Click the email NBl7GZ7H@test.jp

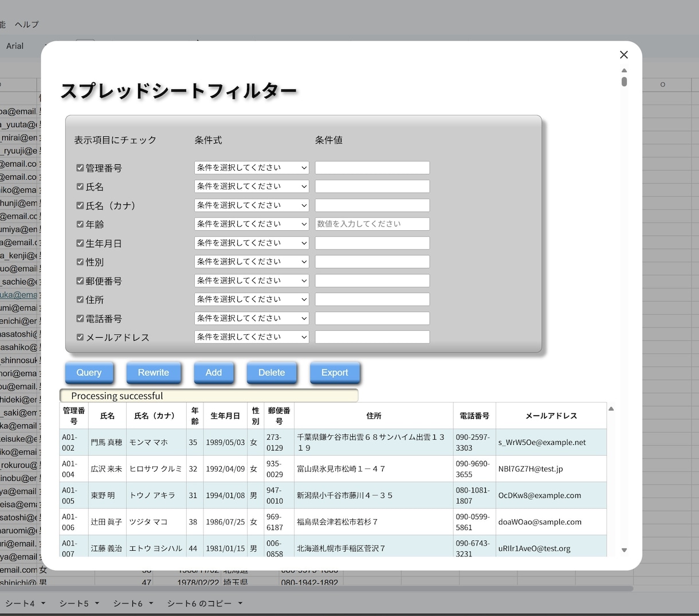[531, 468]
